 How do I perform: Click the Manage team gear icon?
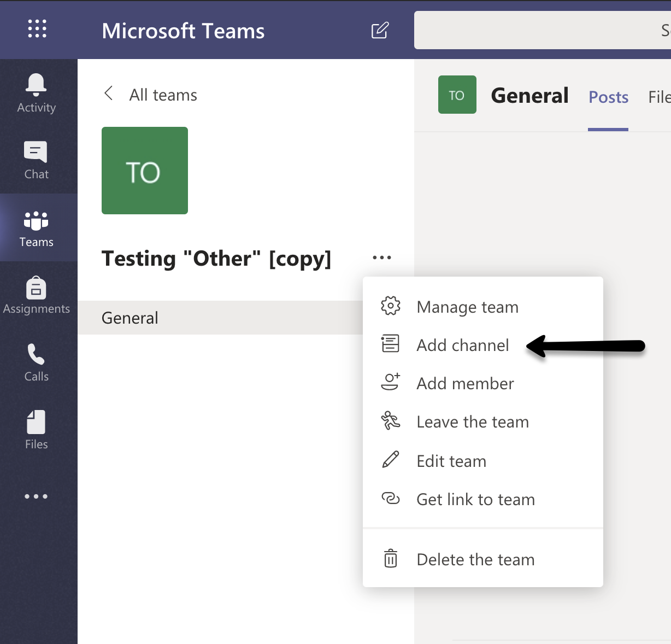click(x=391, y=306)
